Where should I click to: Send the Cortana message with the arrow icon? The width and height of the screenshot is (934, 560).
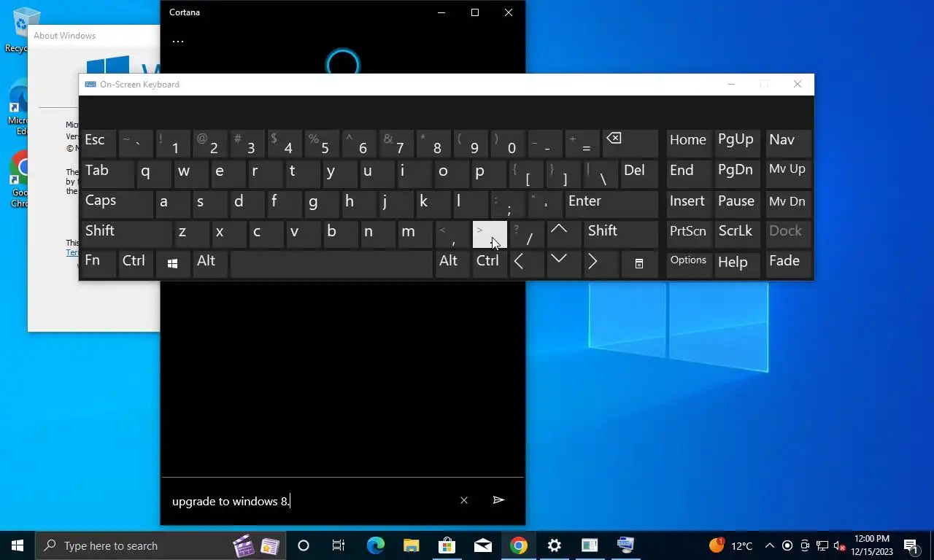(498, 500)
